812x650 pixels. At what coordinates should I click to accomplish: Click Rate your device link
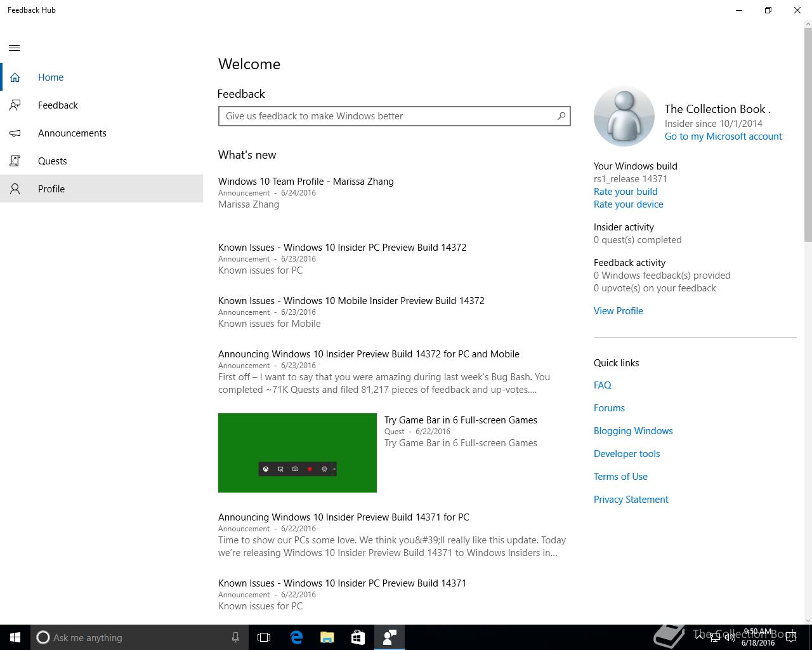tap(629, 204)
